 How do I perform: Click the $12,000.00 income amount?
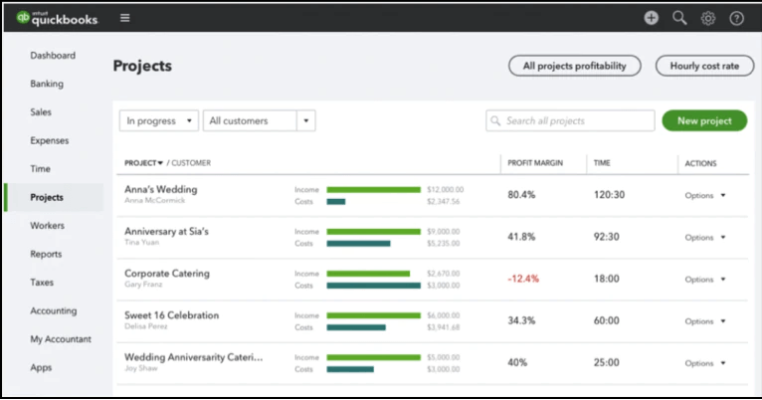pyautogui.click(x=445, y=190)
